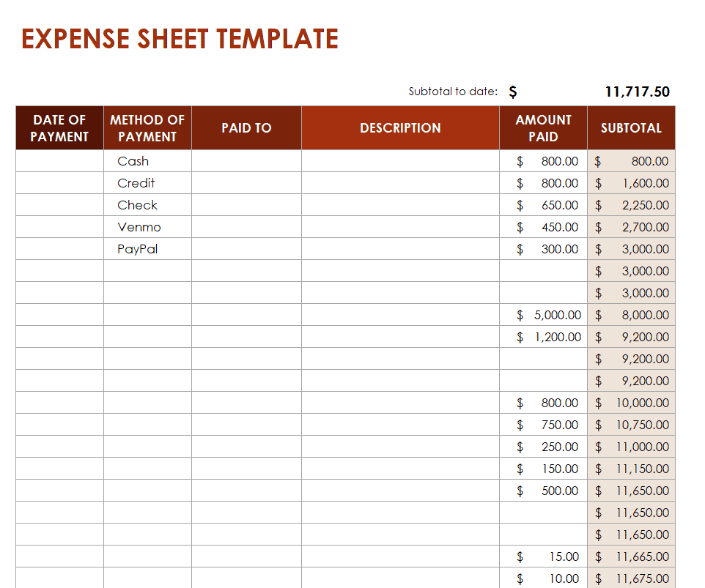Select the 15.00 amount paid cell

point(543,557)
